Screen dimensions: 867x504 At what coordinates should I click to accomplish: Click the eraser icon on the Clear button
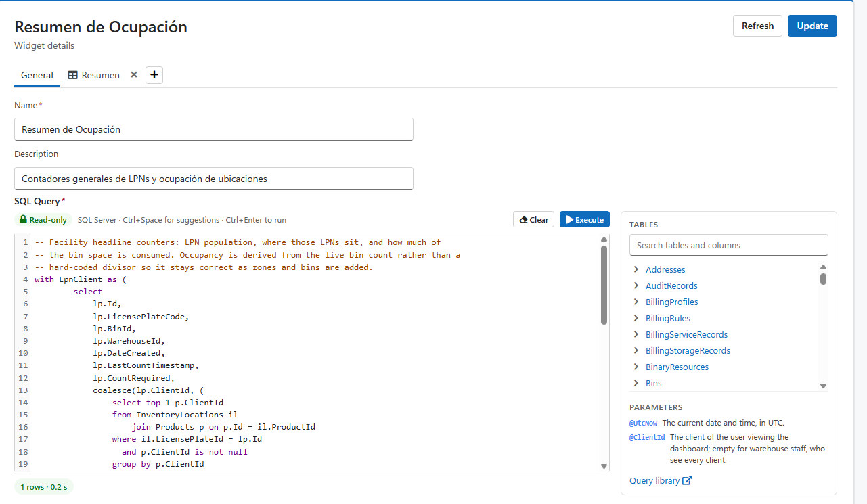click(523, 220)
